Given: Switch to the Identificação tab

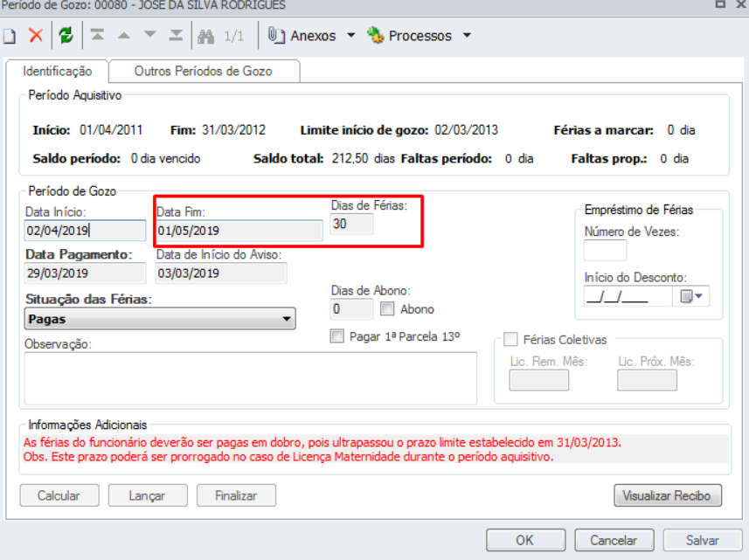Looking at the screenshot, I should tap(58, 71).
